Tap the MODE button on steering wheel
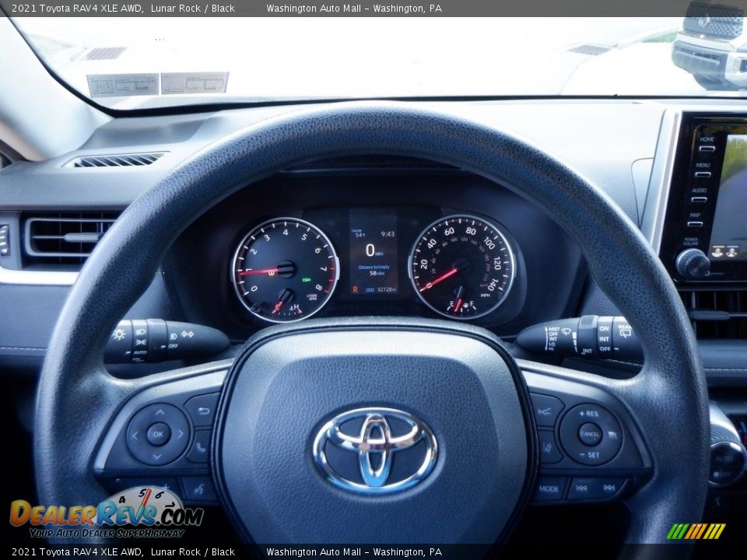Viewport: 747px width, 560px height. tap(549, 488)
